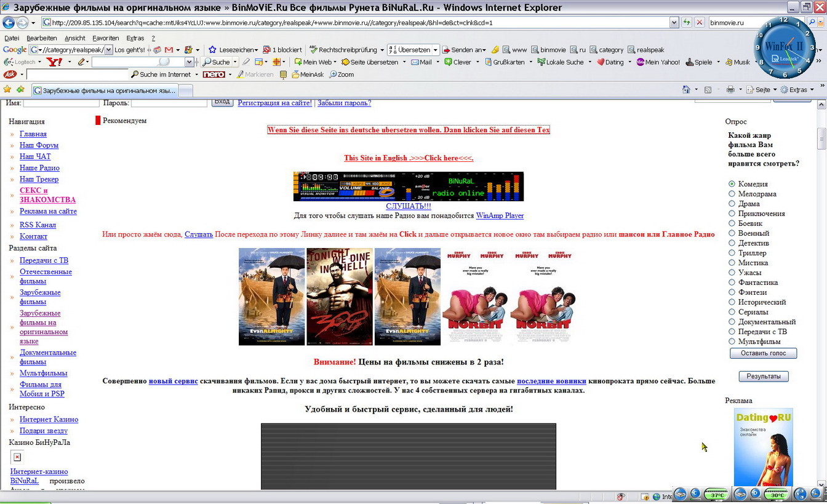The height and width of the screenshot is (504, 827).
Task: Open the Datei menu
Action: 12,38
